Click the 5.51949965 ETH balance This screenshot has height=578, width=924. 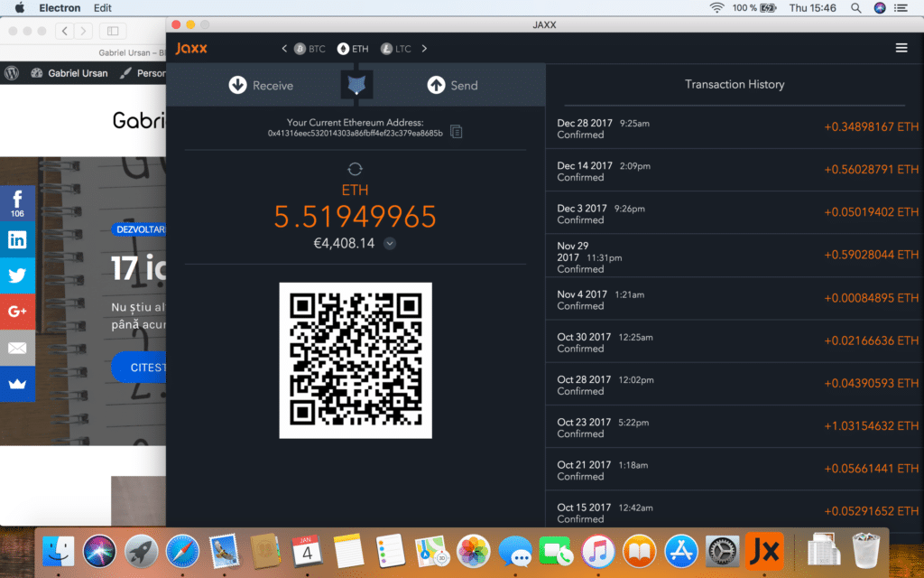[x=355, y=217]
